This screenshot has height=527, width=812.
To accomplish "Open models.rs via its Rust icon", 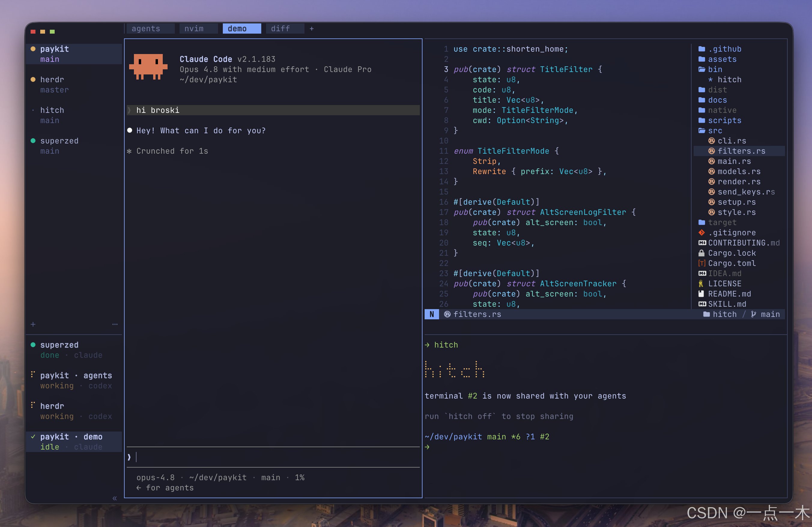I will click(711, 171).
